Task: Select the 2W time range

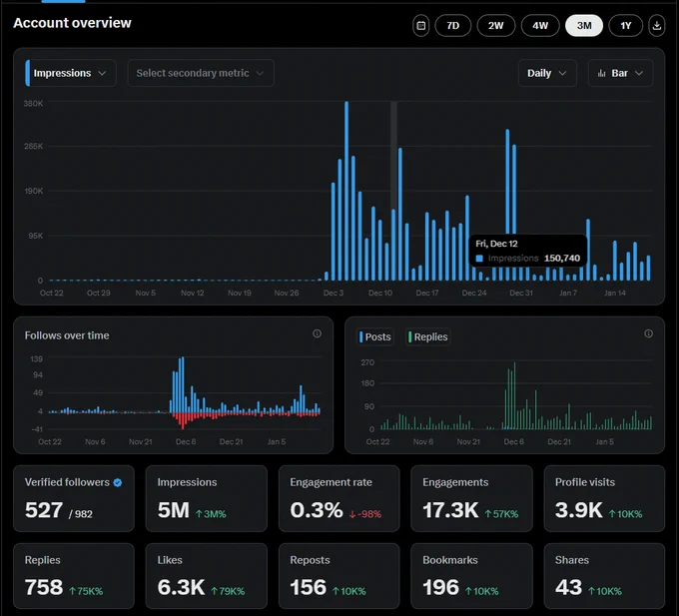Action: click(496, 26)
